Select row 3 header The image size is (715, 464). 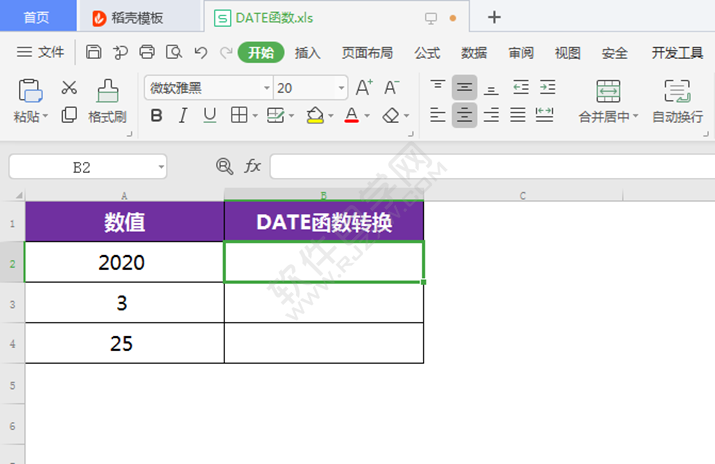click(x=12, y=304)
